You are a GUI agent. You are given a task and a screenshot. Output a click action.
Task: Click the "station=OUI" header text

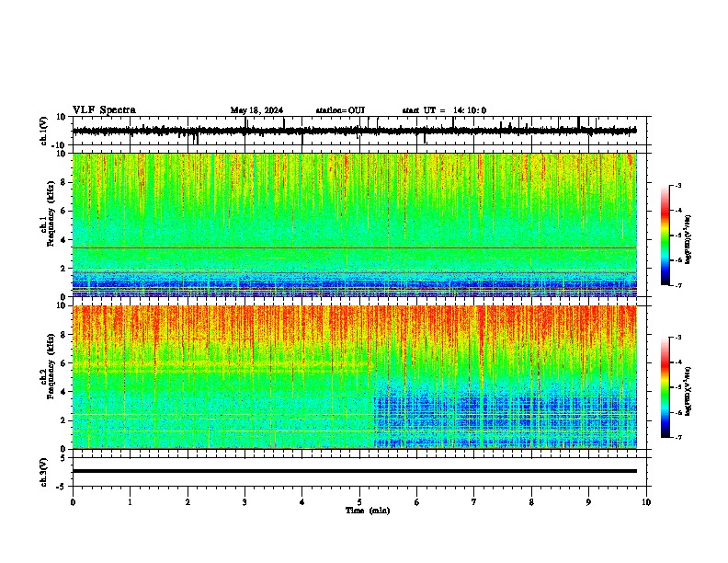(x=340, y=110)
